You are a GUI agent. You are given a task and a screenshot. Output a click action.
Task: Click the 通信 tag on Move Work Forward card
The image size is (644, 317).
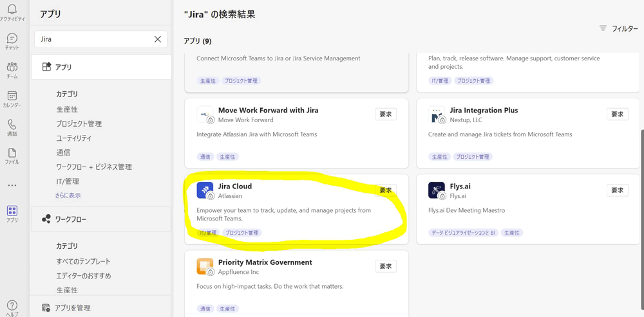[205, 157]
